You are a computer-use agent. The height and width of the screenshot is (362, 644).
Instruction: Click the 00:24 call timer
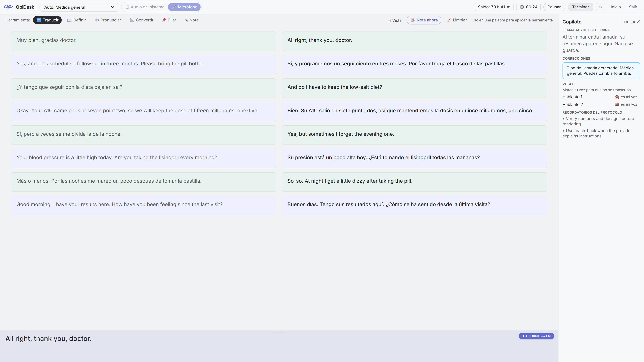(x=528, y=7)
